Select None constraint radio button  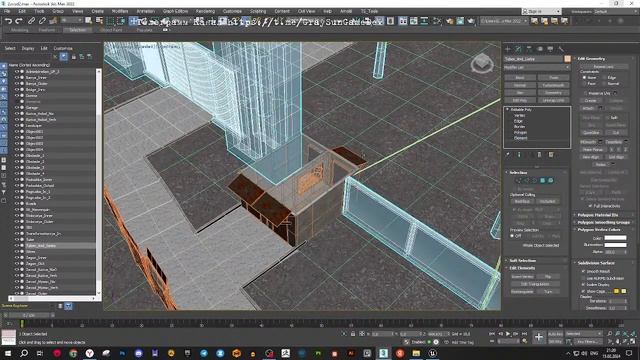point(584,77)
